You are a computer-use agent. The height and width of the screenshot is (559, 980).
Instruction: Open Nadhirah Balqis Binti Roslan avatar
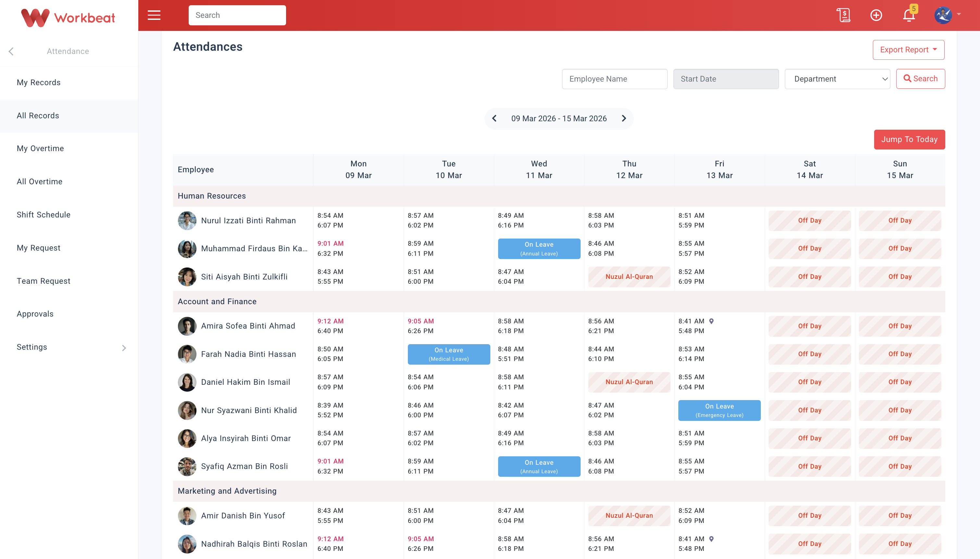[187, 544]
